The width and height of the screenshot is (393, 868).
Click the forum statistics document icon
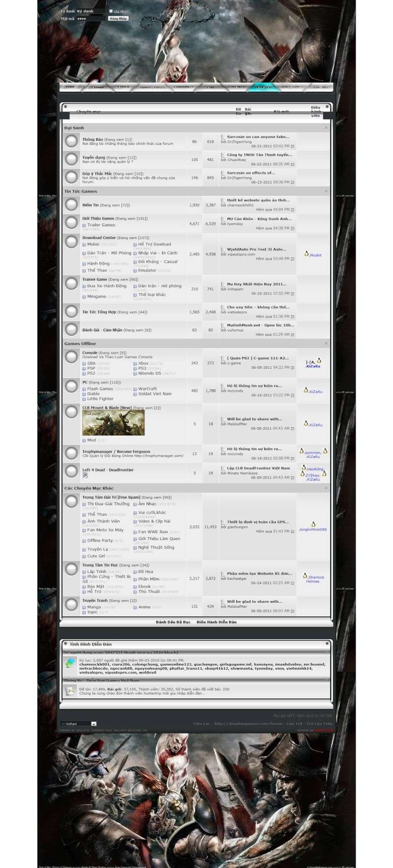coord(70,691)
